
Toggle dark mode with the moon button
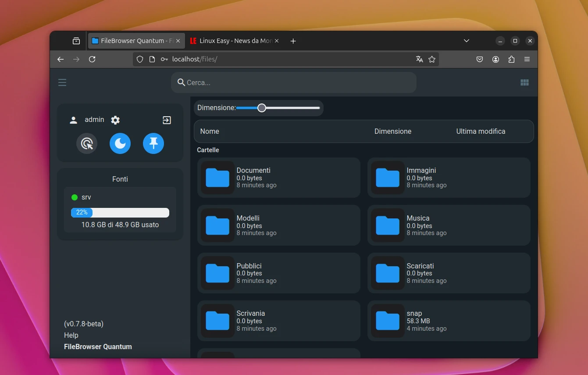120,143
